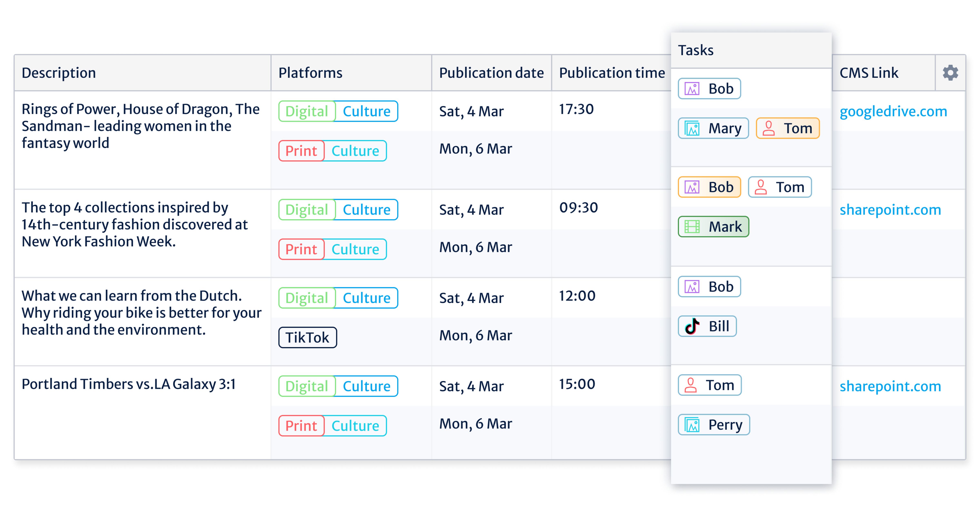The height and width of the screenshot is (512, 980).
Task: Toggle the Print tag on the fashion article row
Action: click(301, 249)
